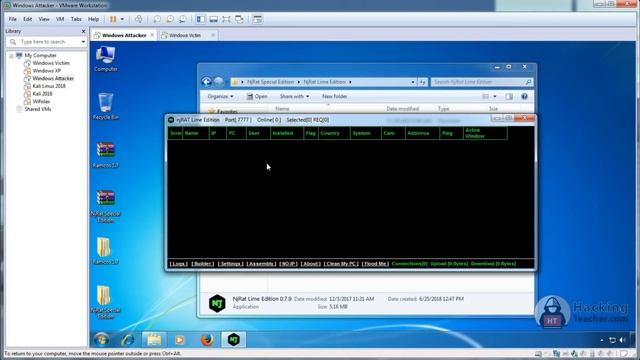The height and width of the screenshot is (360, 640).
Task: Click the volume tray icon
Action: [622, 340]
